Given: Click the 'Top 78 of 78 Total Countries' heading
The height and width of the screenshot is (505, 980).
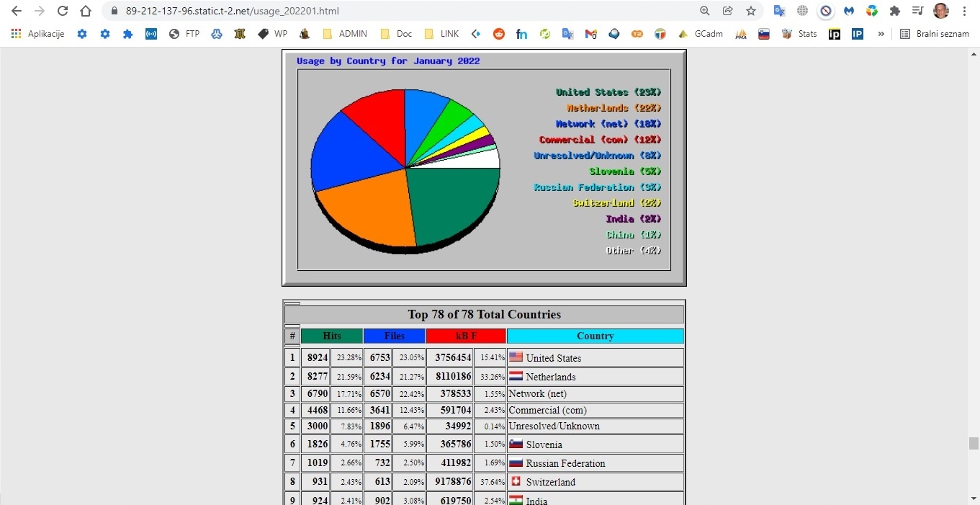Looking at the screenshot, I should pos(484,314).
